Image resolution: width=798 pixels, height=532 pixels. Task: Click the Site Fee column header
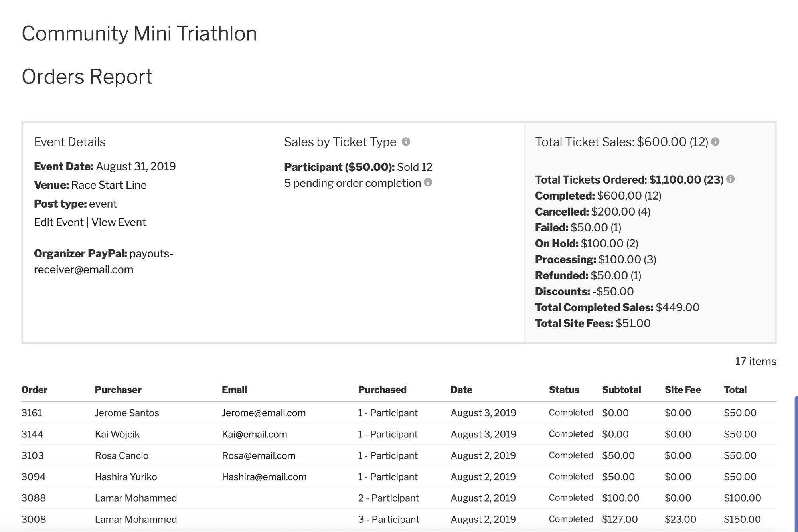click(682, 390)
